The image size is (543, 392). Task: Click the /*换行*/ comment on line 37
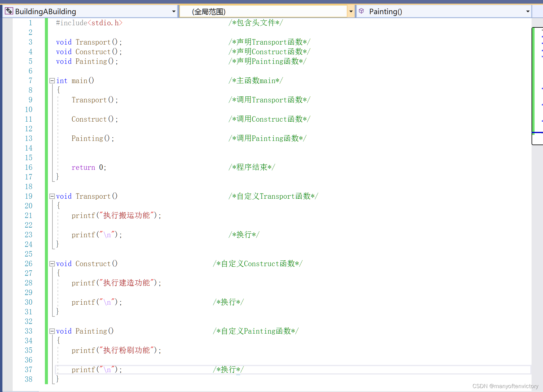[x=228, y=370]
